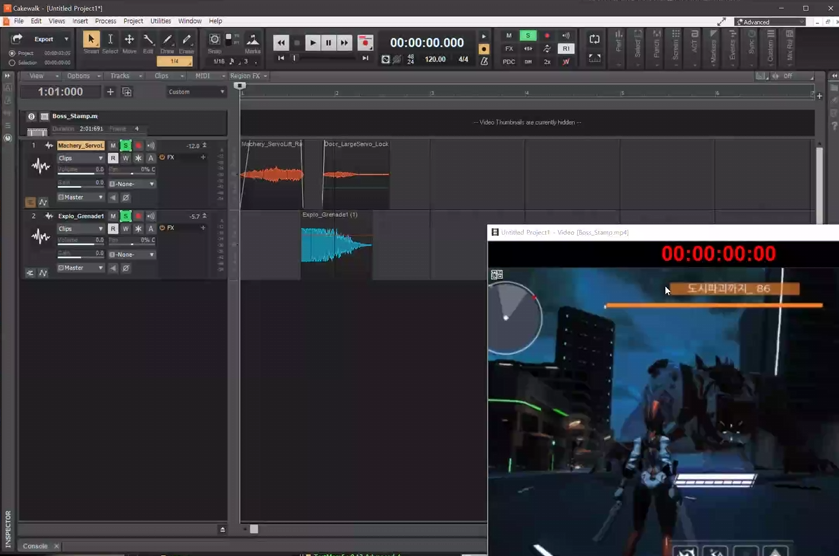This screenshot has height=556, width=839.
Task: Open the View menu dropdown in Track view
Action: coord(43,76)
